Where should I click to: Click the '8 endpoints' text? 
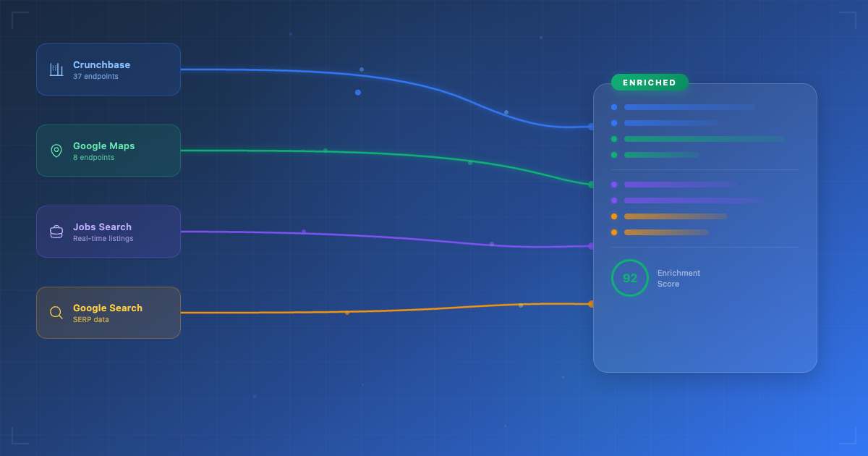click(93, 158)
